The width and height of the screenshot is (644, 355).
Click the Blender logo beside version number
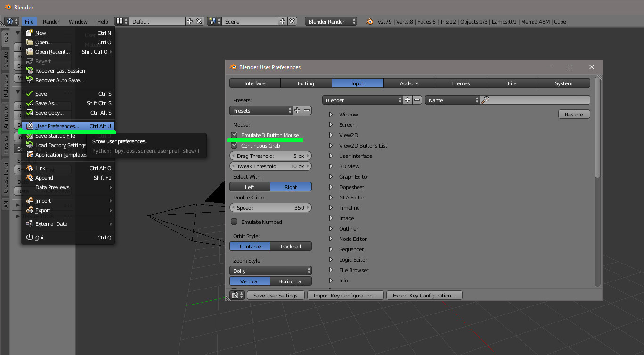(369, 22)
